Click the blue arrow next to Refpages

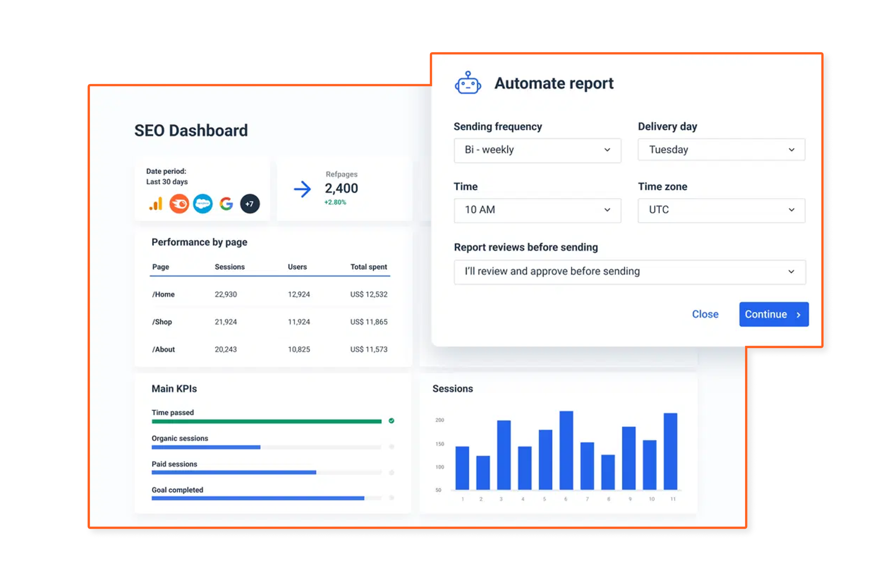302,189
